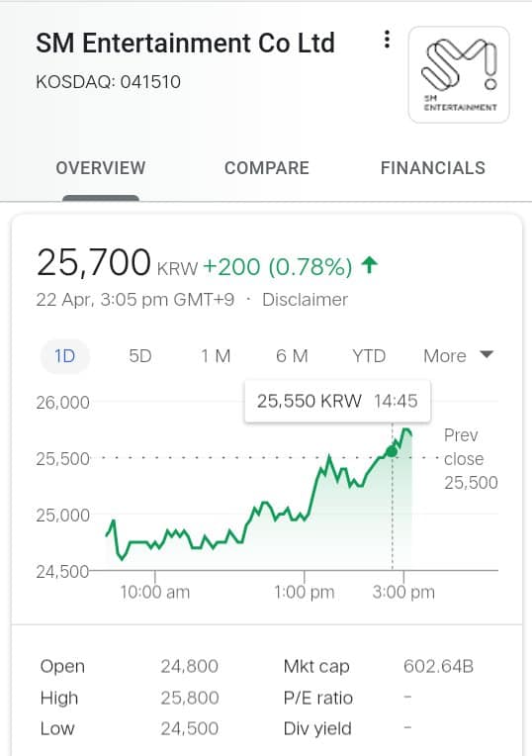Click the green chart point at 14:45
The width and height of the screenshot is (532, 756).
coord(392,452)
